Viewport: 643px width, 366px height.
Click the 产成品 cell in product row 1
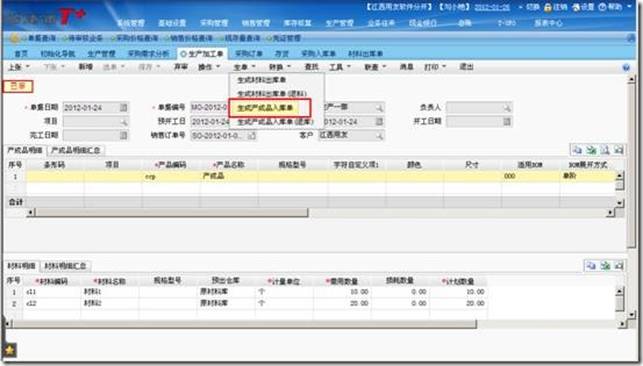pyautogui.click(x=229, y=176)
